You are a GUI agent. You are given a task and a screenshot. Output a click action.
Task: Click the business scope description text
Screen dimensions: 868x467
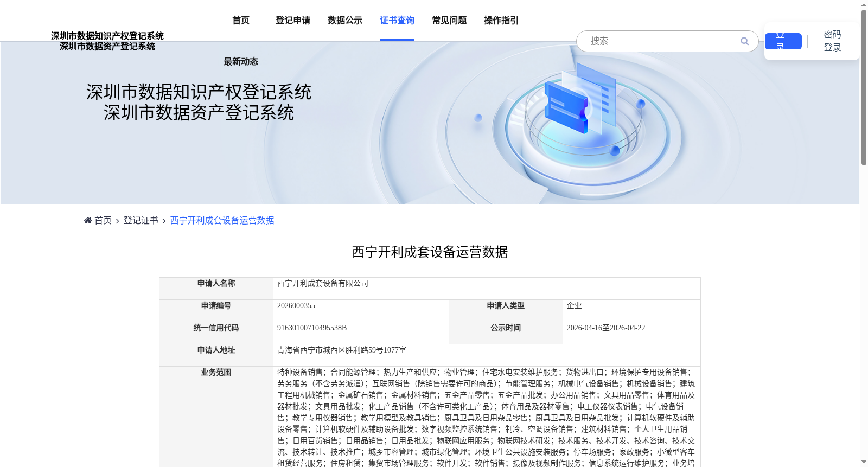[x=486, y=418]
